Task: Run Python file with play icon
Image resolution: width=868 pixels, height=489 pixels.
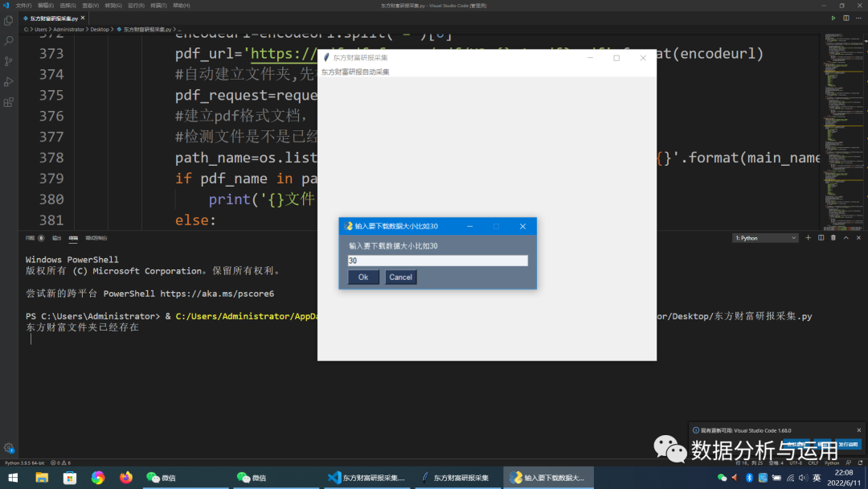Action: (x=833, y=18)
